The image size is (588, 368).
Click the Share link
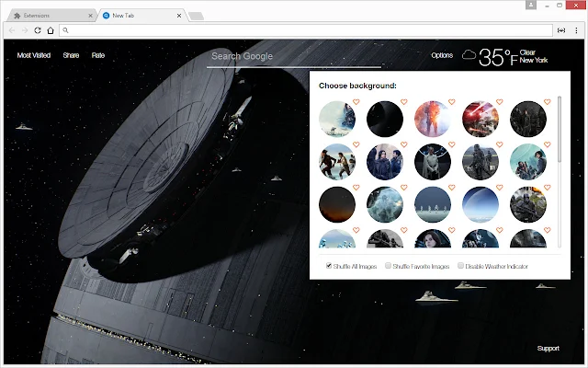[71, 55]
